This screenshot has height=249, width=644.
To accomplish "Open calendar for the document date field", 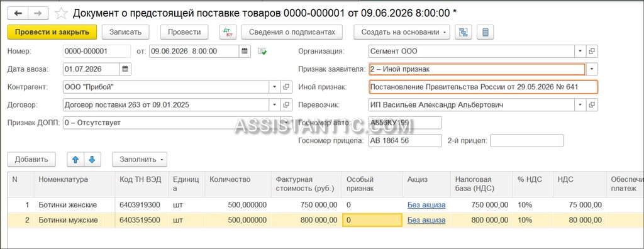I will point(245,52).
